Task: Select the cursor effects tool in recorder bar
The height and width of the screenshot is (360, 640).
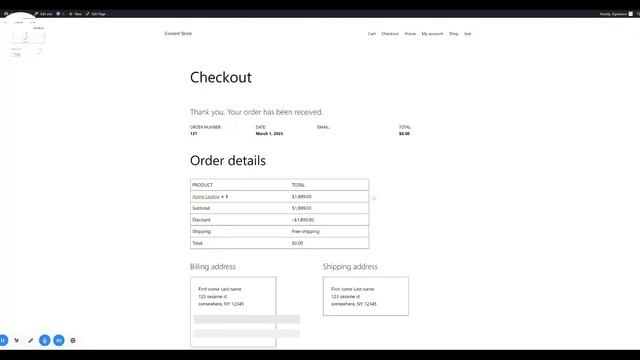Action: (16, 340)
